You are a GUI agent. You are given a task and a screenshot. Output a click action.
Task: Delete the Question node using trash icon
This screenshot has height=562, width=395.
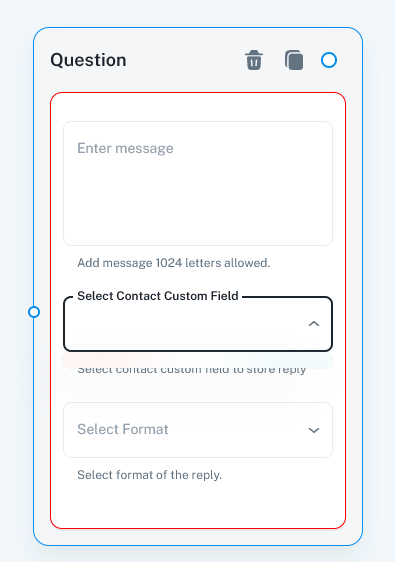point(254,60)
